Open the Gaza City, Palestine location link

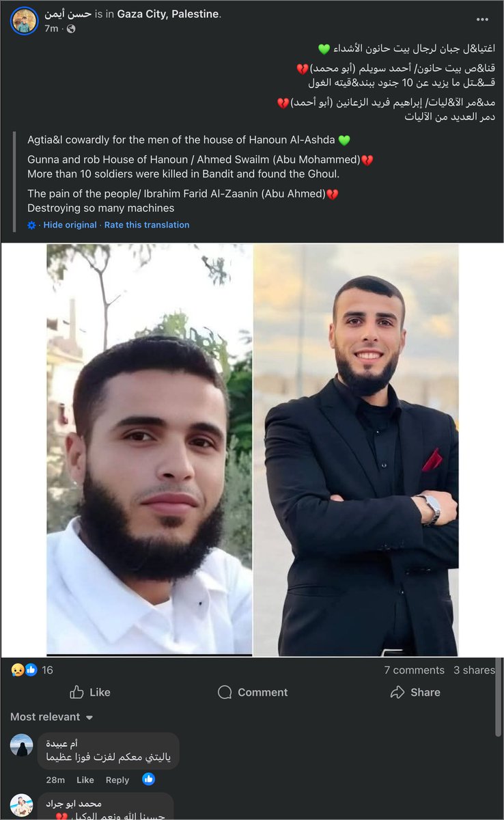(x=168, y=14)
